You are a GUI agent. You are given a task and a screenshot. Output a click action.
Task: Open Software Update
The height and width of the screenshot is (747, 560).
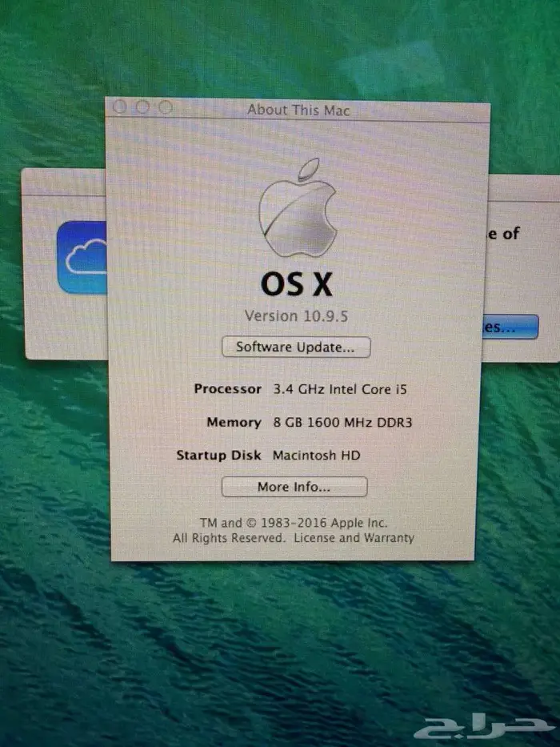tap(295, 347)
